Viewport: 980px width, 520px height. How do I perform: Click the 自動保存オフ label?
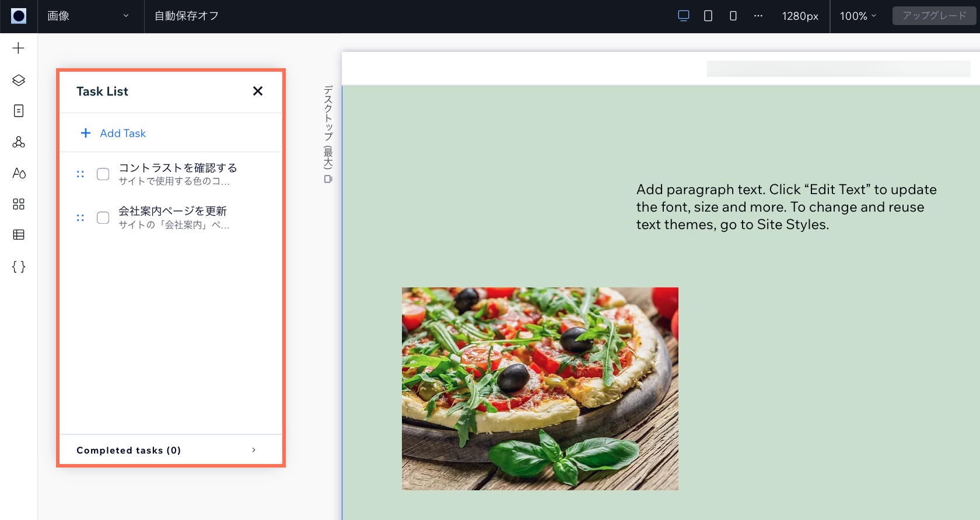point(187,16)
